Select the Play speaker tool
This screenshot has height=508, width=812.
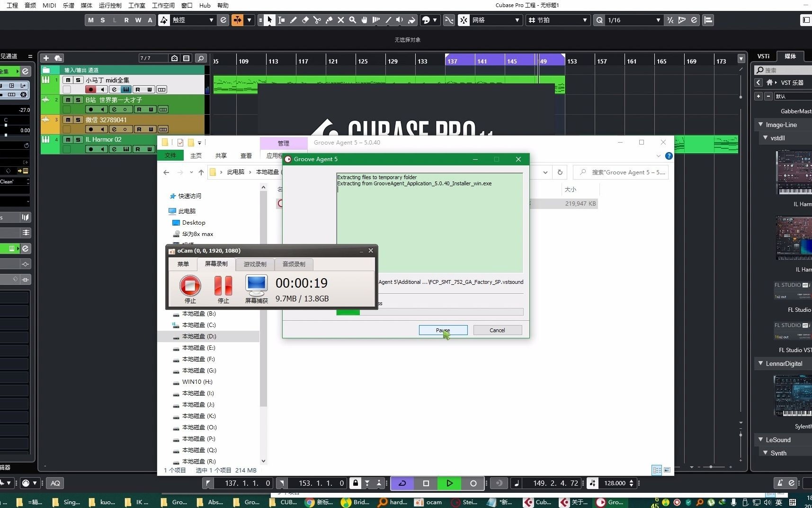[x=400, y=20]
